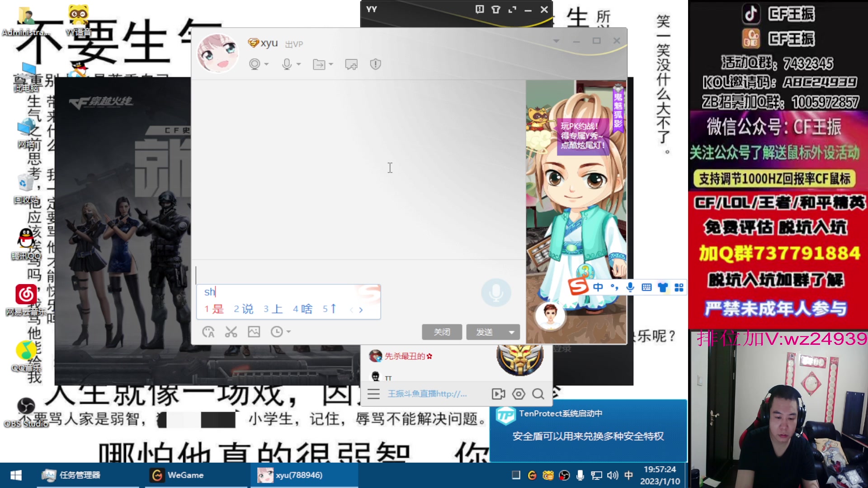868x488 pixels.
Task: Click the 王振斗魚直播 link in YY
Action: 427,394
